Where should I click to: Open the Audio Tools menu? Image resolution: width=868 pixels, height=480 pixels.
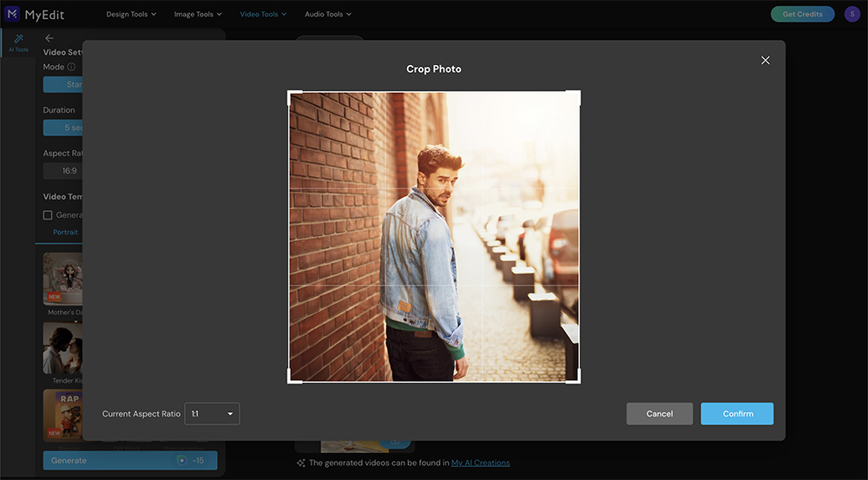tap(328, 15)
